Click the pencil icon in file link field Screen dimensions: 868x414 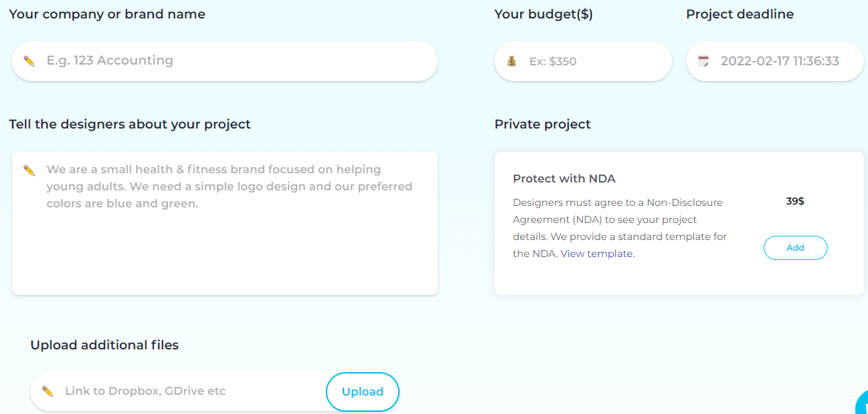click(48, 391)
